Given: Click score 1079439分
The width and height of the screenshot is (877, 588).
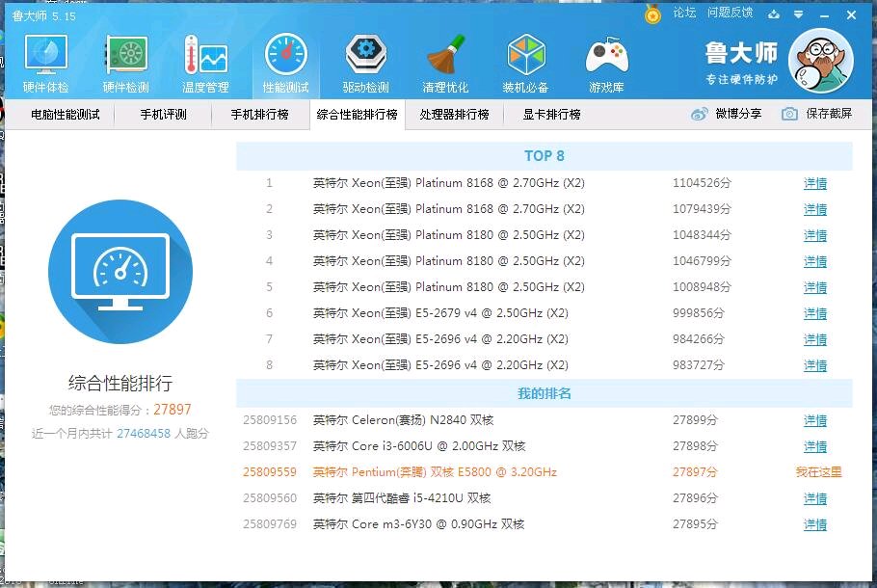Looking at the screenshot, I should pyautogui.click(x=702, y=209).
